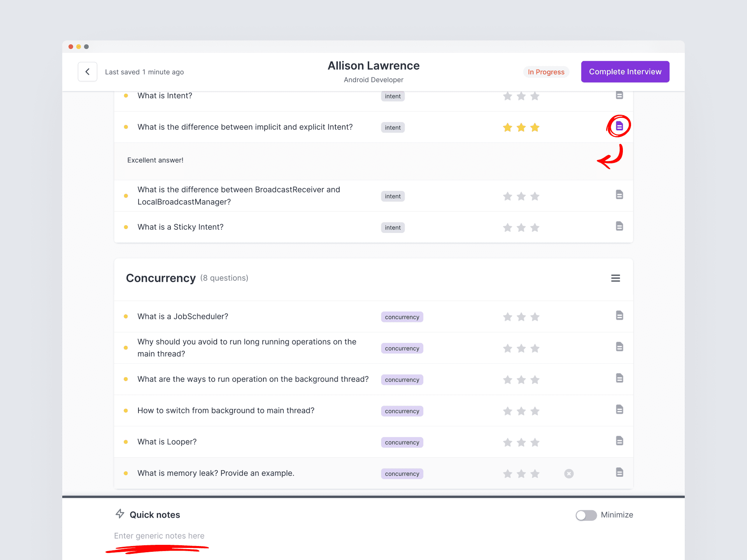Collapse the Excellent answer note row
Screen dimensions: 747x560
(x=155, y=160)
